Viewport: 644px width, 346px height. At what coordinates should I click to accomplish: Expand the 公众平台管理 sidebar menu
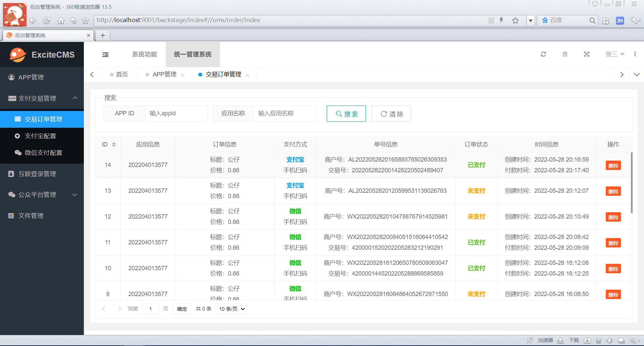[x=42, y=195]
